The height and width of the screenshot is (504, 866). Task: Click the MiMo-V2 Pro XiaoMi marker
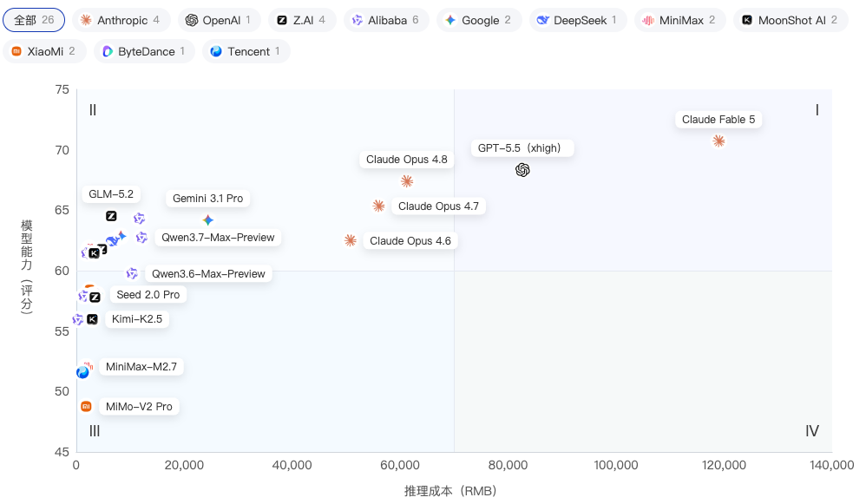[86, 406]
